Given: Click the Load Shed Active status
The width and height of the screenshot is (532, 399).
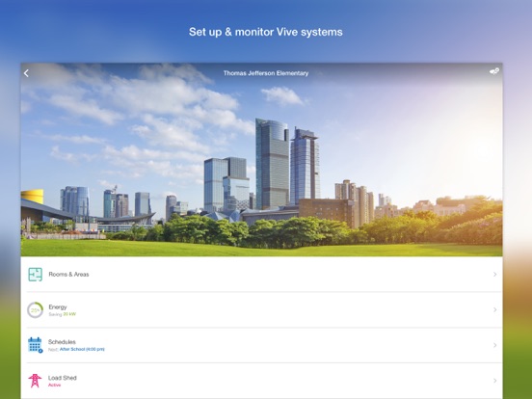Looking at the screenshot, I should click(54, 386).
